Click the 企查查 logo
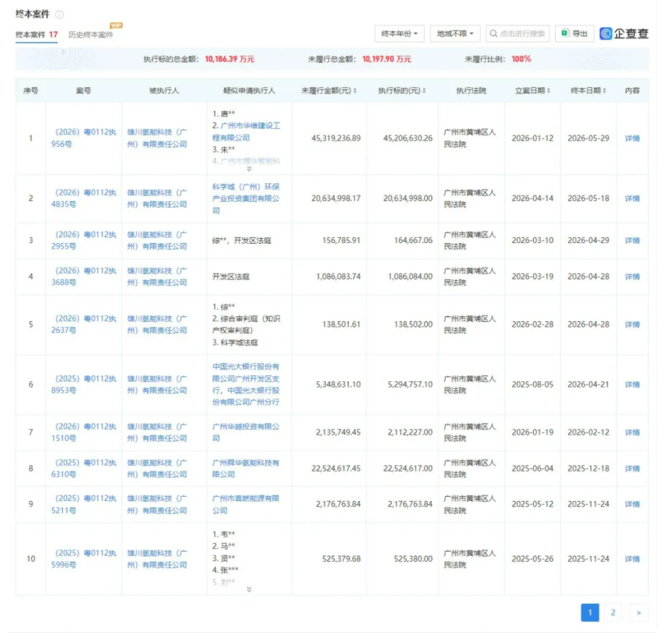This screenshot has width=672, height=633. [x=624, y=34]
